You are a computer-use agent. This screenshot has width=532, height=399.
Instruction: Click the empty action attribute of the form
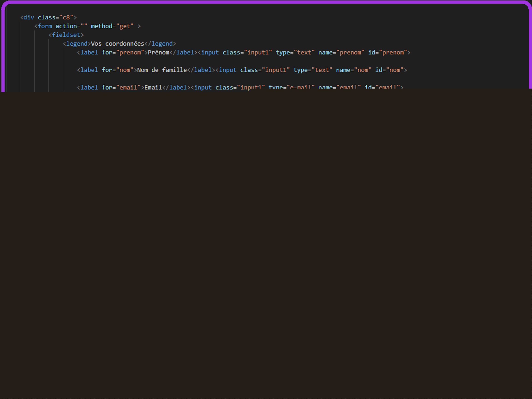(84, 26)
